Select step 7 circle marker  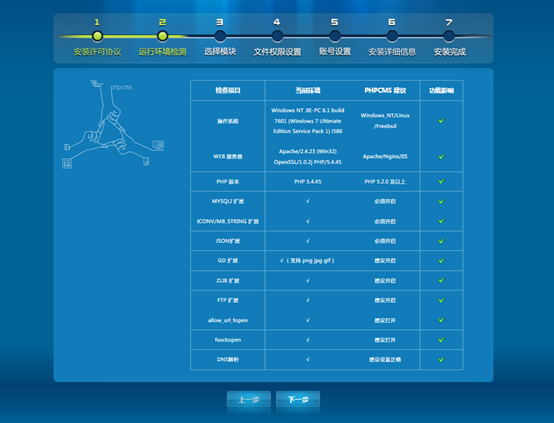coord(449,36)
